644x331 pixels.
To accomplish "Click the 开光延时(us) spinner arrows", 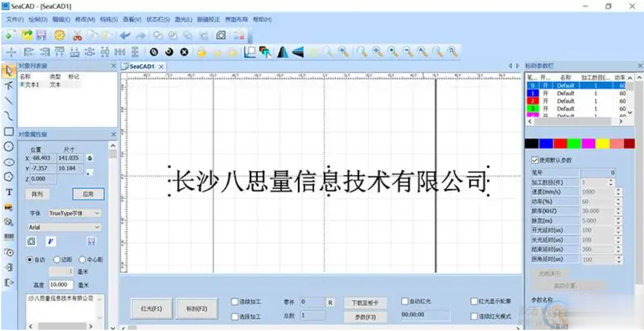I will 619,230.
